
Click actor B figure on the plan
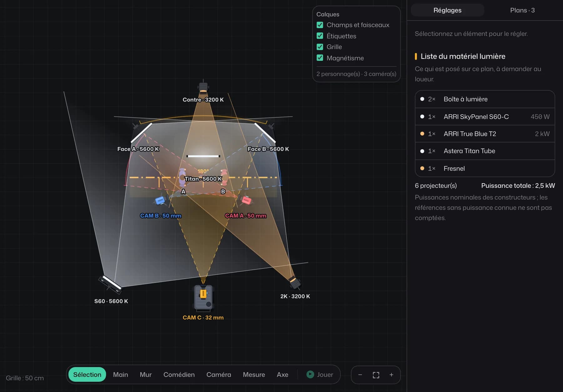[224, 177]
